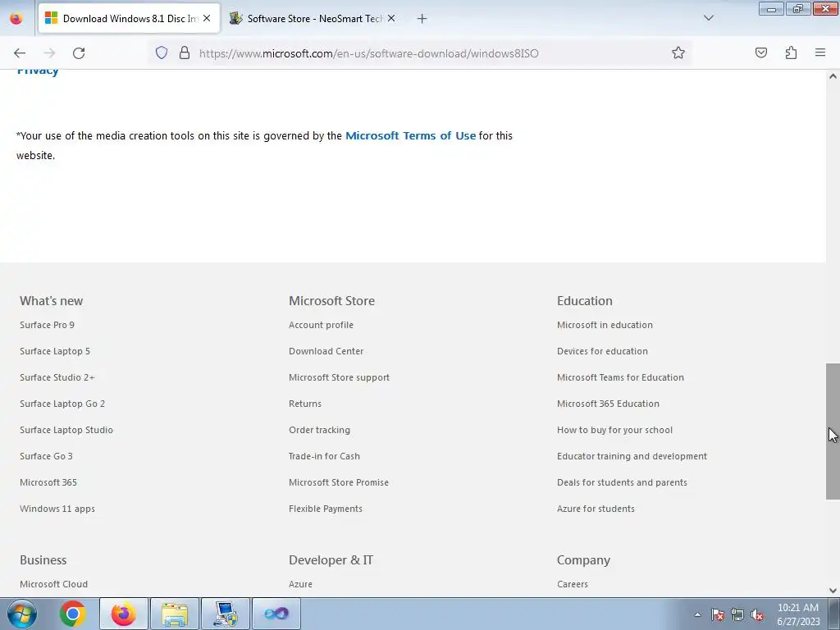The width and height of the screenshot is (840, 630).
Task: Open the Extensions puzzle icon
Action: 791,52
